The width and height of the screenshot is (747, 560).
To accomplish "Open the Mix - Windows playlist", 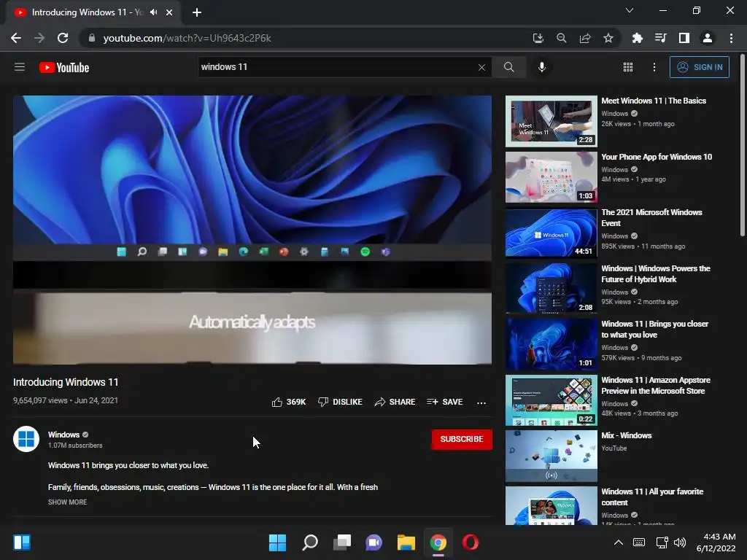I will point(626,436).
